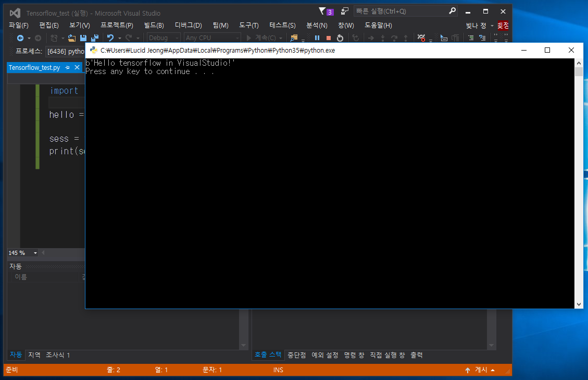Close the Tensorflow_test.py editor tab
The height and width of the screenshot is (380, 588).
click(77, 67)
